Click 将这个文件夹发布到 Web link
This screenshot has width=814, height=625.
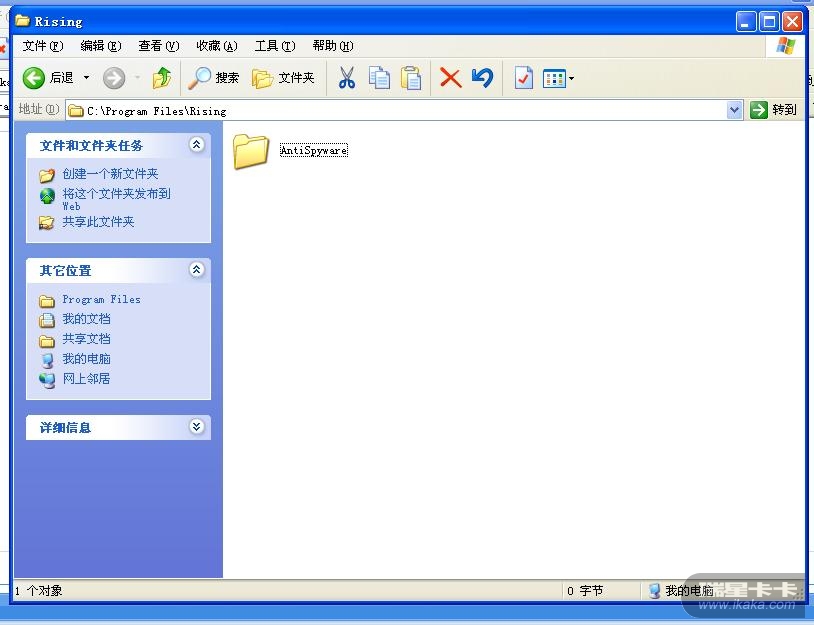click(116, 199)
